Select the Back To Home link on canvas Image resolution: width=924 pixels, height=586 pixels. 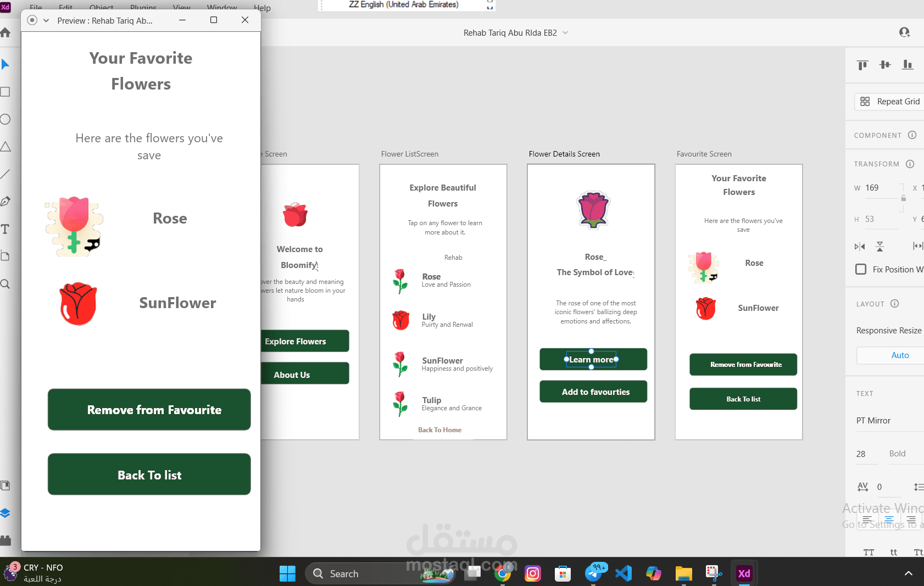439,430
